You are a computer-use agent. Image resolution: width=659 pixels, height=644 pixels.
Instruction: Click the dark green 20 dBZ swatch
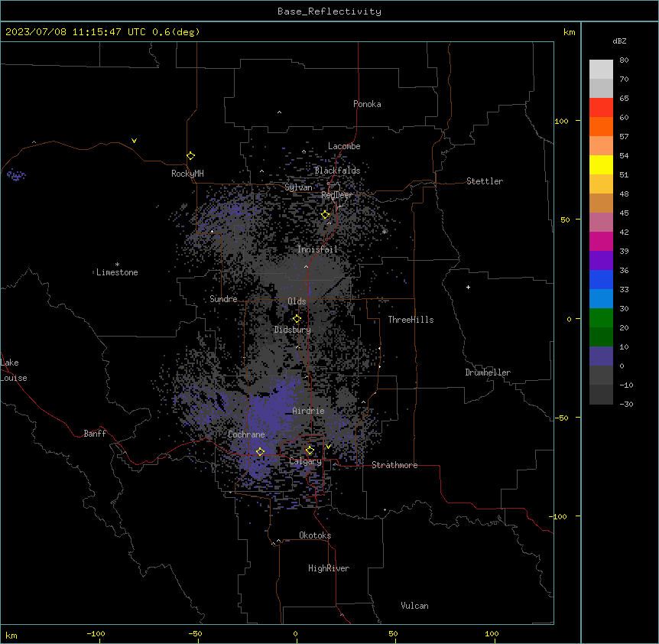click(x=601, y=337)
